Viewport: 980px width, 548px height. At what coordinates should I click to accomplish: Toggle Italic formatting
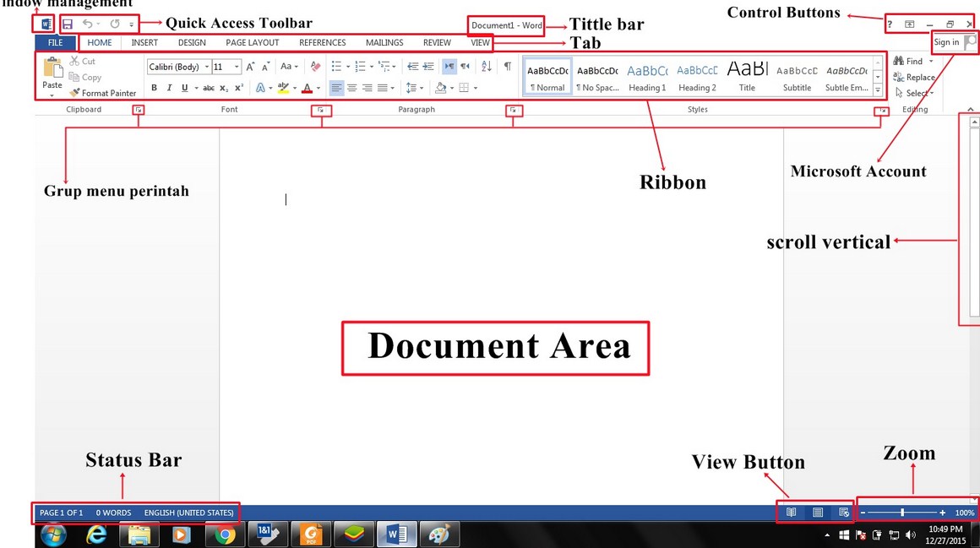tap(169, 88)
